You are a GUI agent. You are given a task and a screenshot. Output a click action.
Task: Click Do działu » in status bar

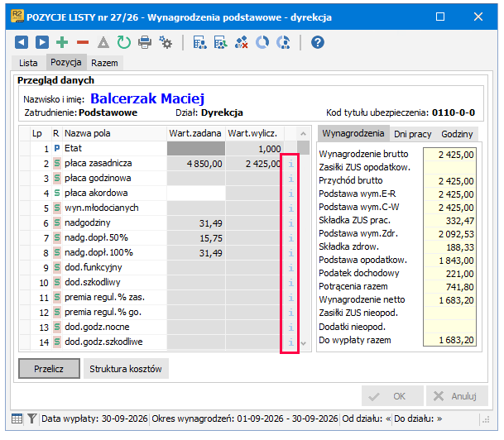point(418,418)
